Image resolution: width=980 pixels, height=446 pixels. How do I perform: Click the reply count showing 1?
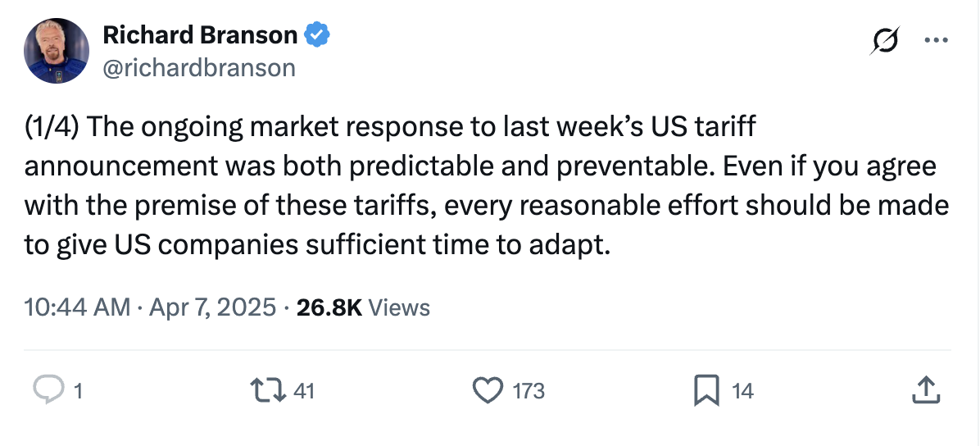(x=78, y=392)
